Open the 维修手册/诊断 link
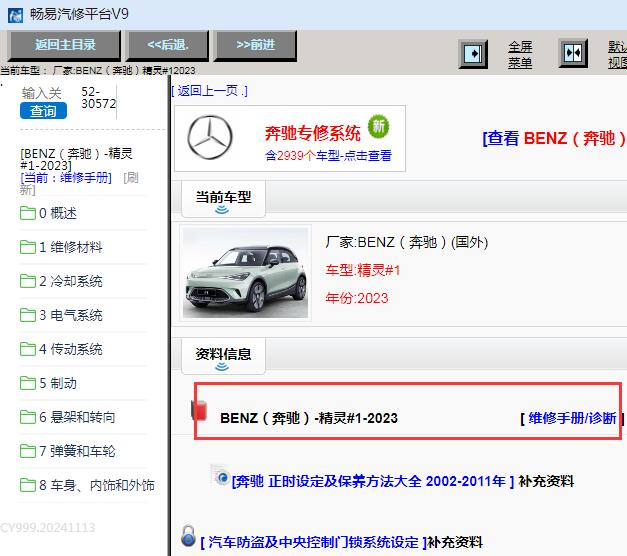Image resolution: width=627 pixels, height=556 pixels. point(572,418)
